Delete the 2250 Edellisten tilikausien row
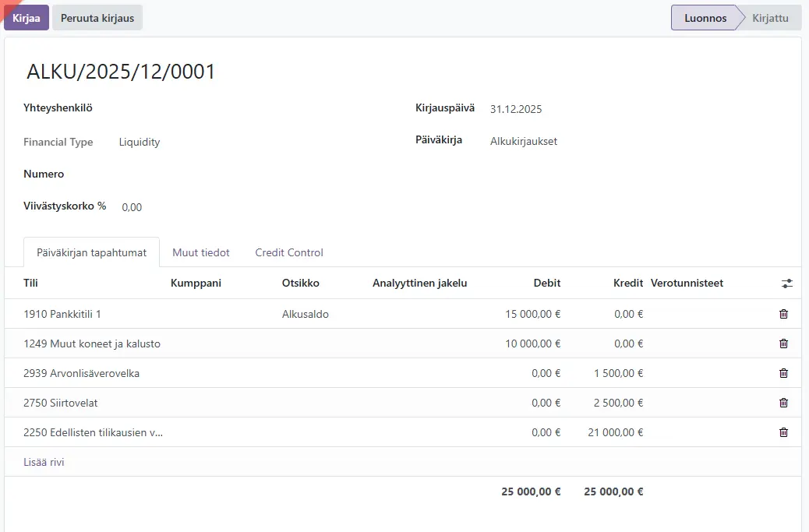The width and height of the screenshot is (809, 532). coord(783,432)
